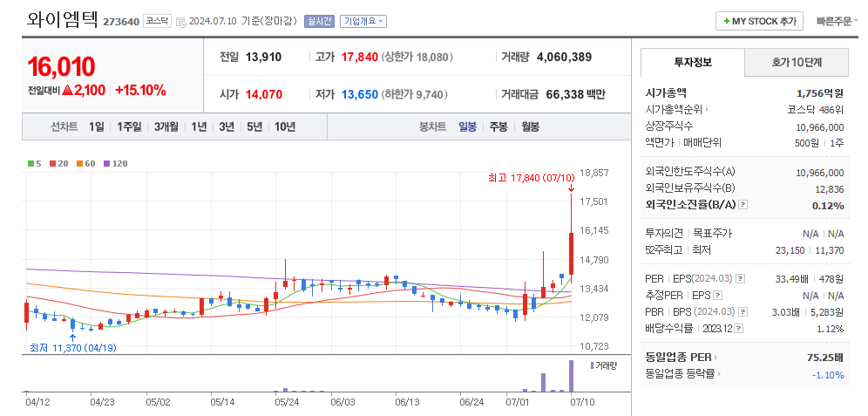The image size is (868, 416).
Task: Click the 저가 value 13,650
Action: (x=360, y=94)
